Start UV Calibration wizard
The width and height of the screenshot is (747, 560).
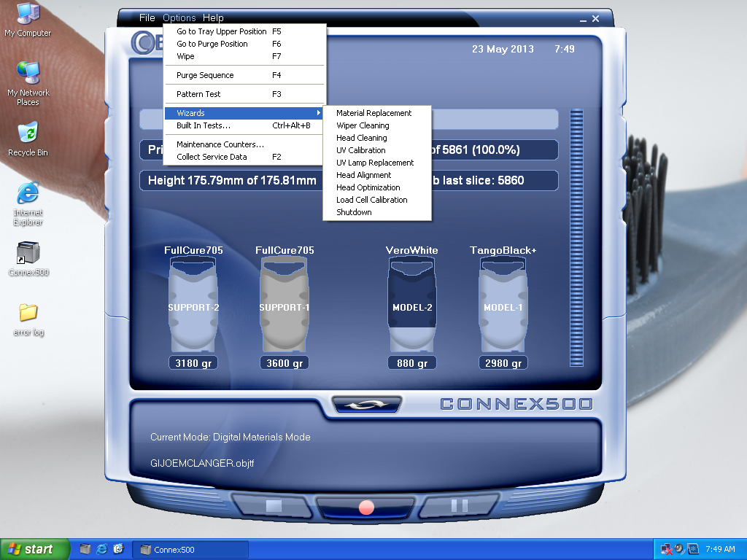coord(377,150)
